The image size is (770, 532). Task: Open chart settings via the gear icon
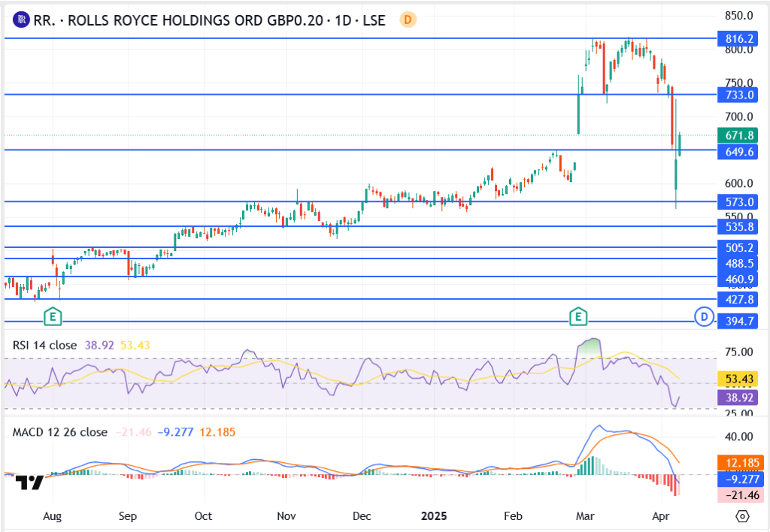(x=742, y=516)
